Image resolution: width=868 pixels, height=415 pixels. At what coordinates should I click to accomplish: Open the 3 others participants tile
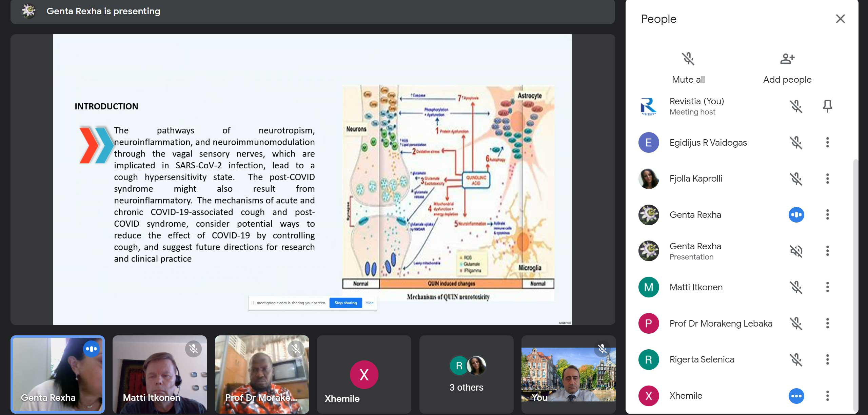click(x=466, y=374)
